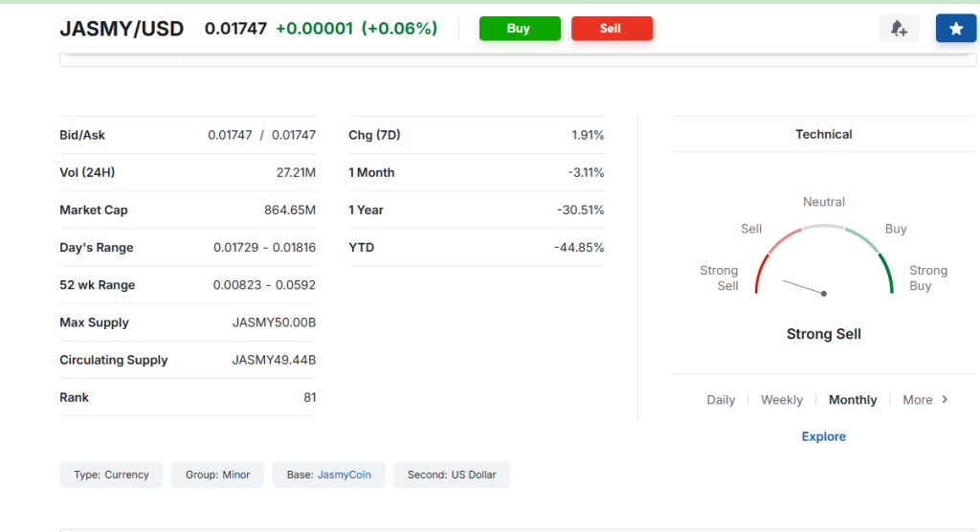980x532 pixels.
Task: Open the JasmyCoin base currency link
Action: [344, 475]
